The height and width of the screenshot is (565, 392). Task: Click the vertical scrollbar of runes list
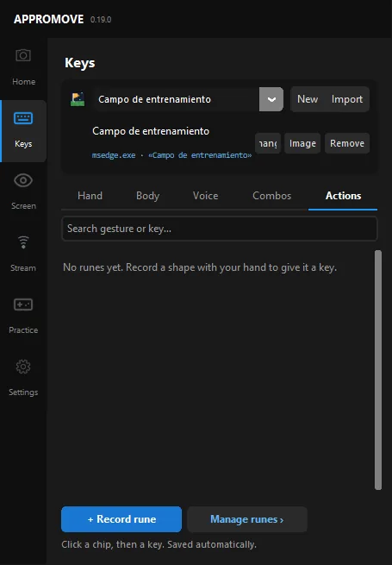[378, 370]
